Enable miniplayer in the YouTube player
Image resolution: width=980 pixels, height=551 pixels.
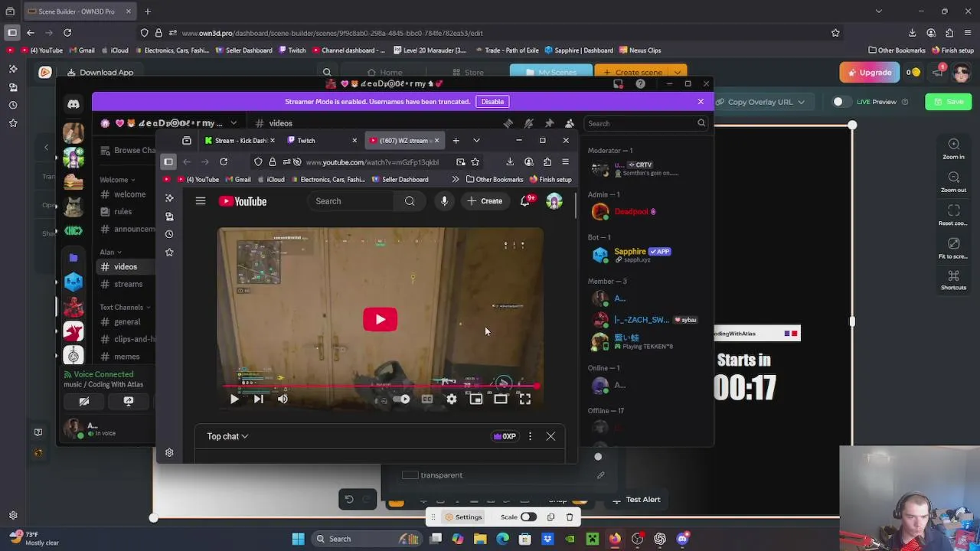click(475, 399)
